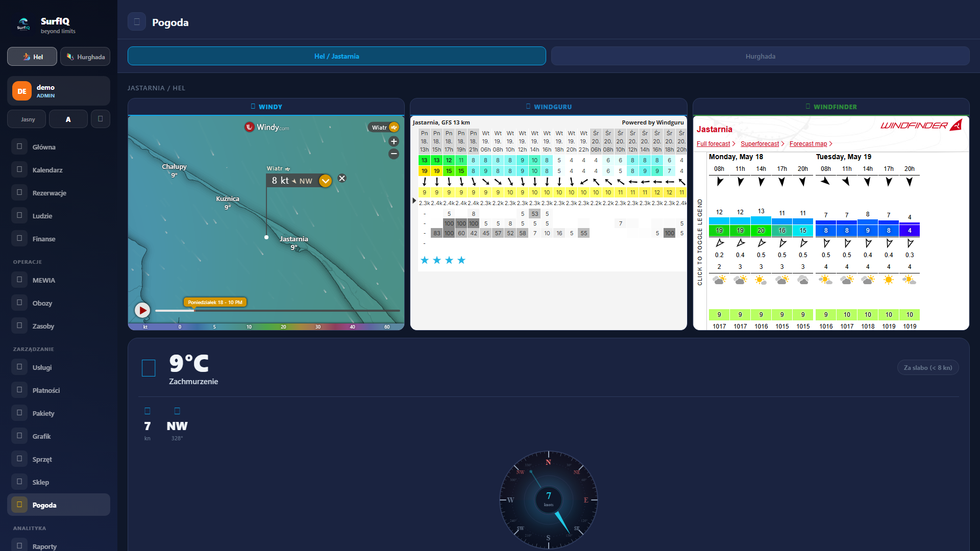The image size is (980, 551).
Task: Open the Główna sidebar icon
Action: click(19, 146)
